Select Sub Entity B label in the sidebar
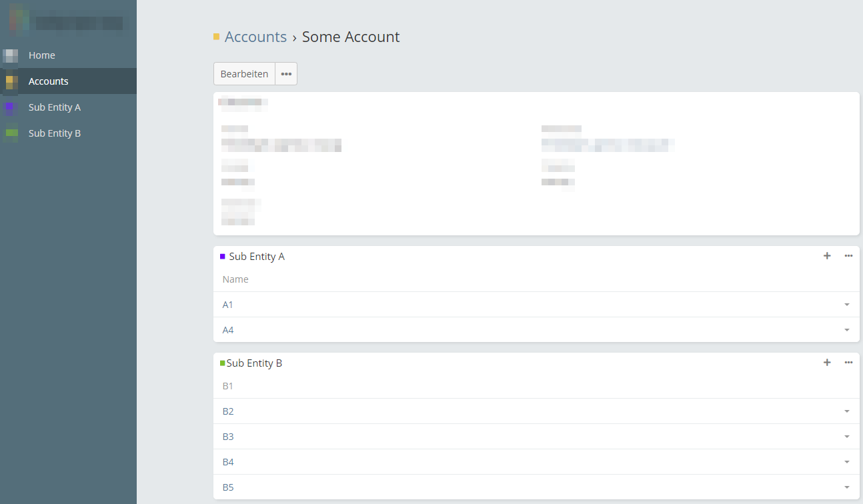This screenshot has width=863, height=504. click(x=55, y=133)
